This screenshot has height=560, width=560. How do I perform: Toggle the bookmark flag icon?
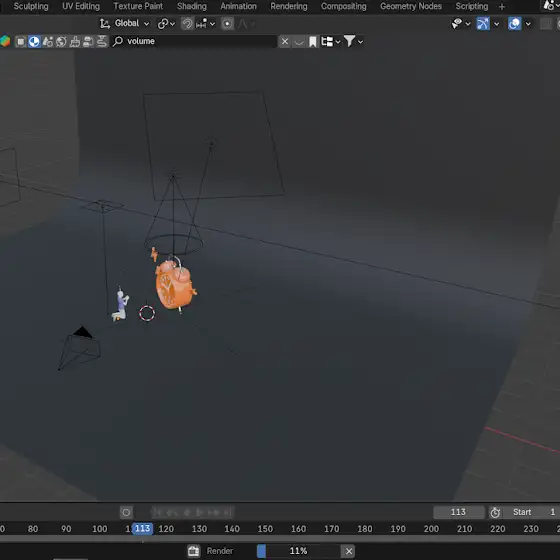312,41
